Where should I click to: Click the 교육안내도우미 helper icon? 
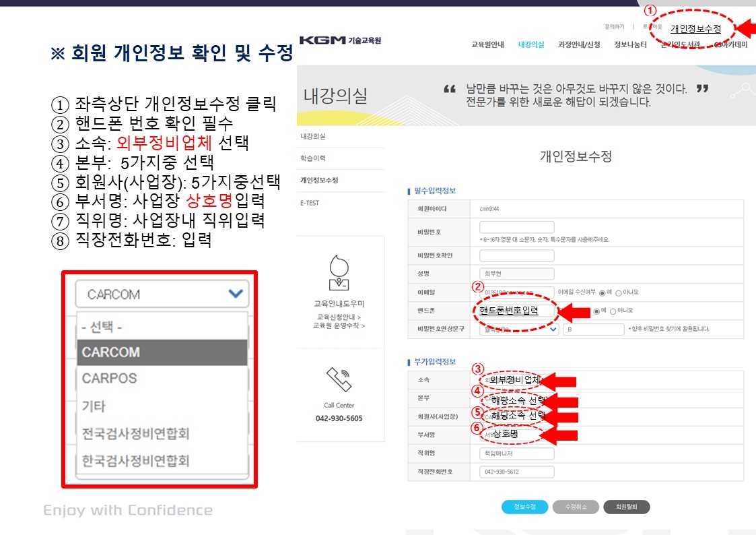339,273
